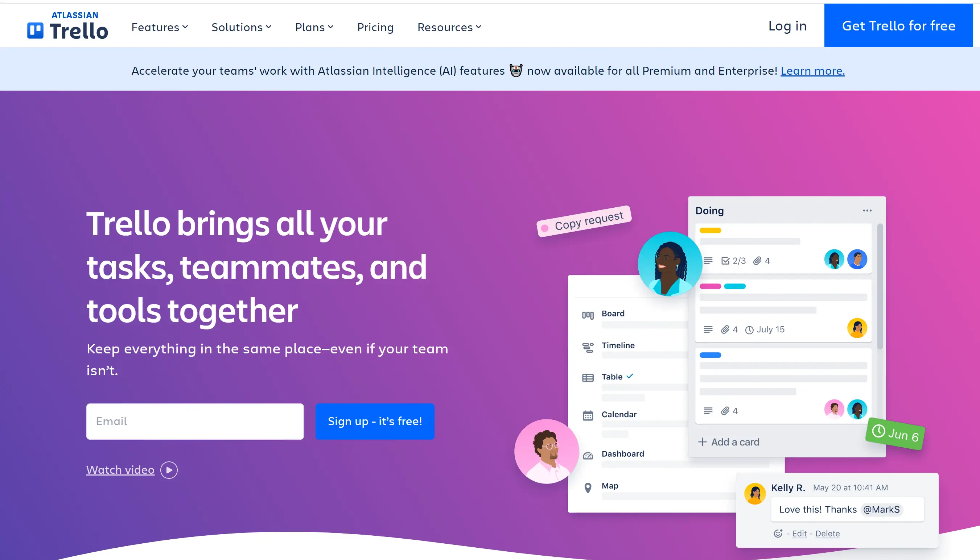Open the Pricing menu item
This screenshot has width=980, height=560.
point(376,27)
